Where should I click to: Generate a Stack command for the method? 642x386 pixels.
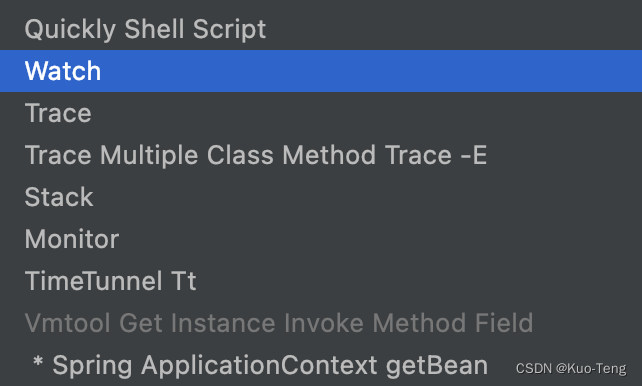[x=321, y=197]
